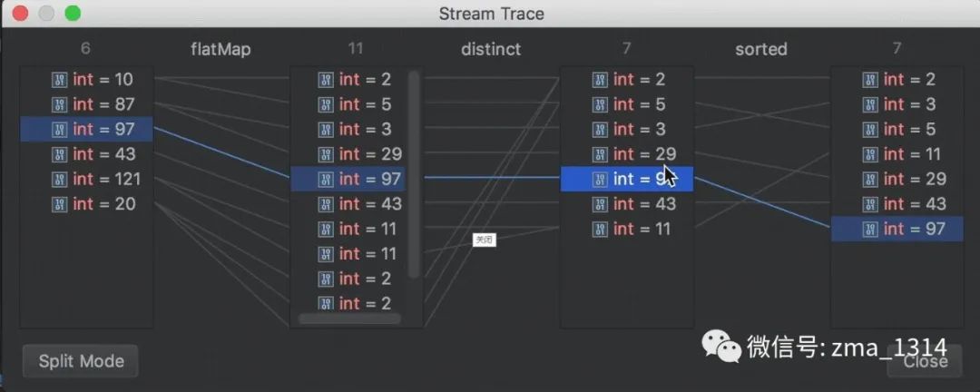This screenshot has height=392, width=980.
Task: Click the small 关闭 tooltip label
Action: pos(484,240)
